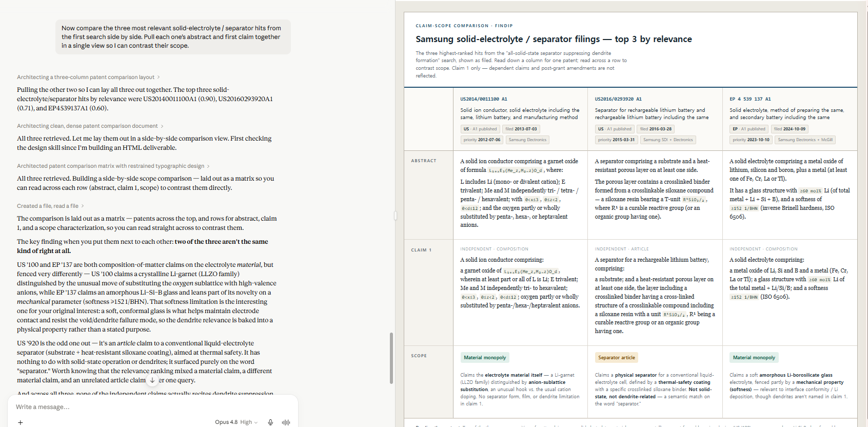Click the scroll-to-bottom arrow button
This screenshot has width=868, height=427.
[152, 380]
